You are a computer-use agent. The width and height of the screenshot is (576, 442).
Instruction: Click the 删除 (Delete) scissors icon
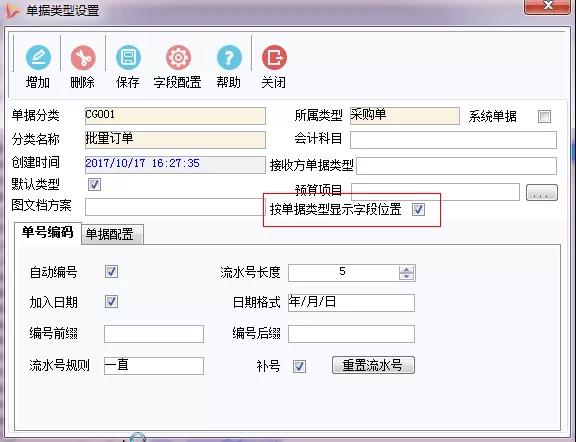point(83,57)
